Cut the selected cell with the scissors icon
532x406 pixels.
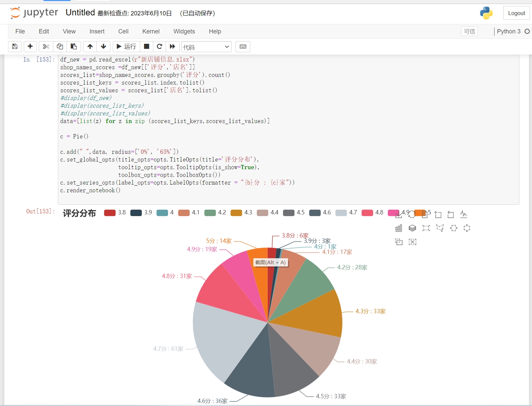click(x=46, y=46)
